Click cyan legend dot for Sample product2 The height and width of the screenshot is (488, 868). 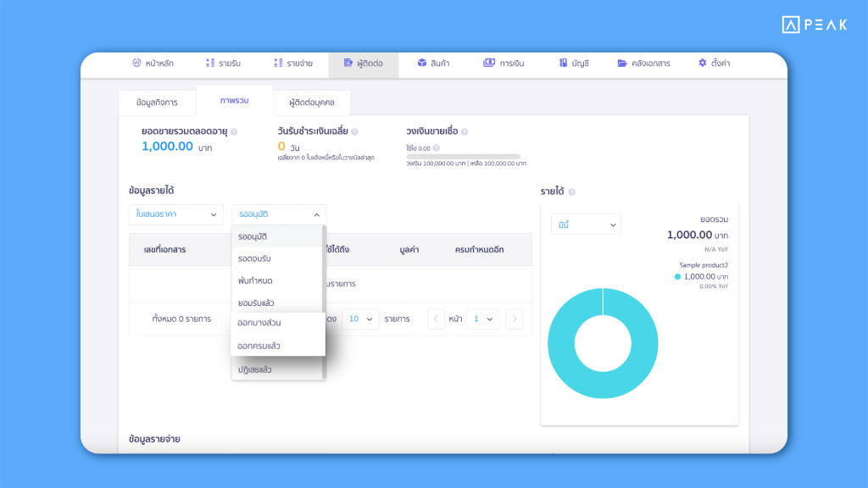[x=677, y=277]
